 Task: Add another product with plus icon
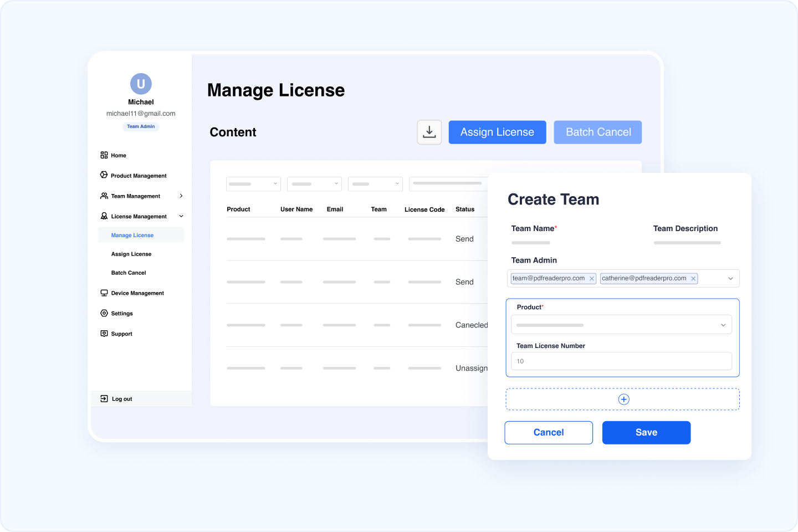623,400
